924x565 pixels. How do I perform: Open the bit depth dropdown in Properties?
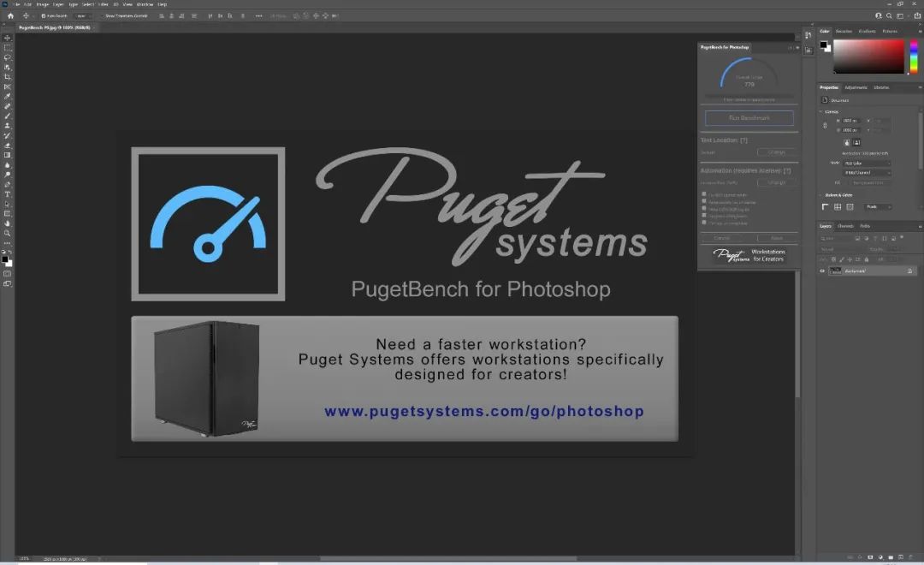(867, 172)
